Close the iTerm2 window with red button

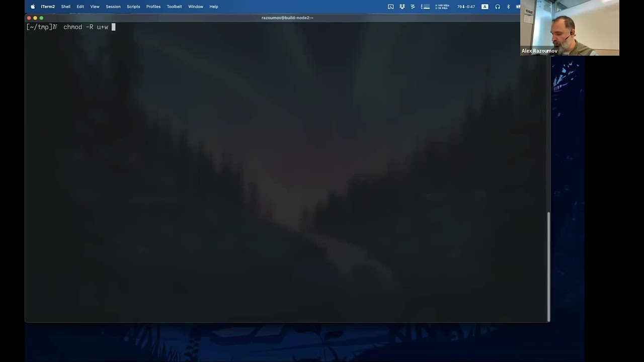point(29,18)
